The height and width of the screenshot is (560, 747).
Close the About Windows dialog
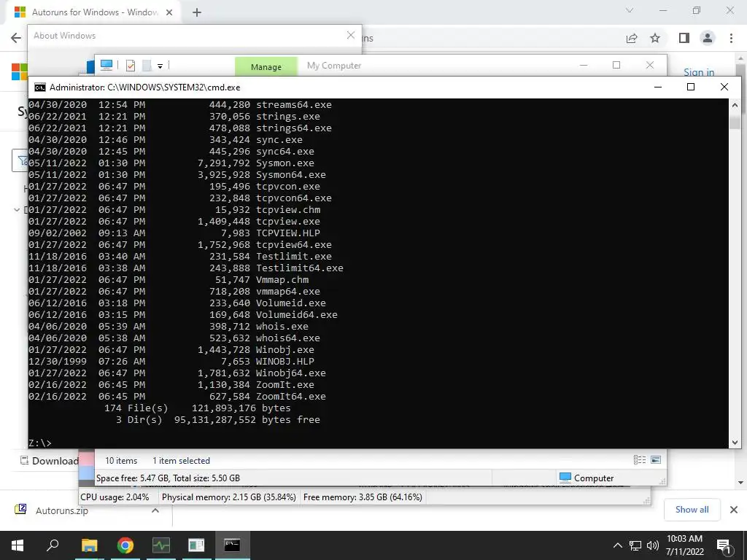coord(351,35)
